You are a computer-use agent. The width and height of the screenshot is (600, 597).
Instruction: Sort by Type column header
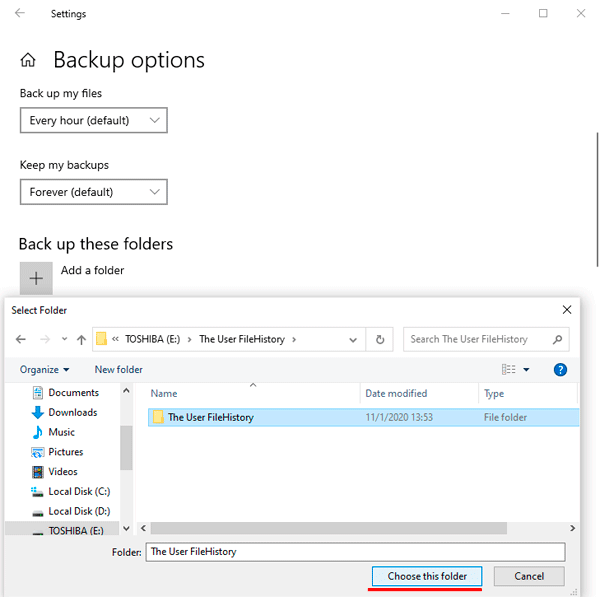pyautogui.click(x=494, y=394)
